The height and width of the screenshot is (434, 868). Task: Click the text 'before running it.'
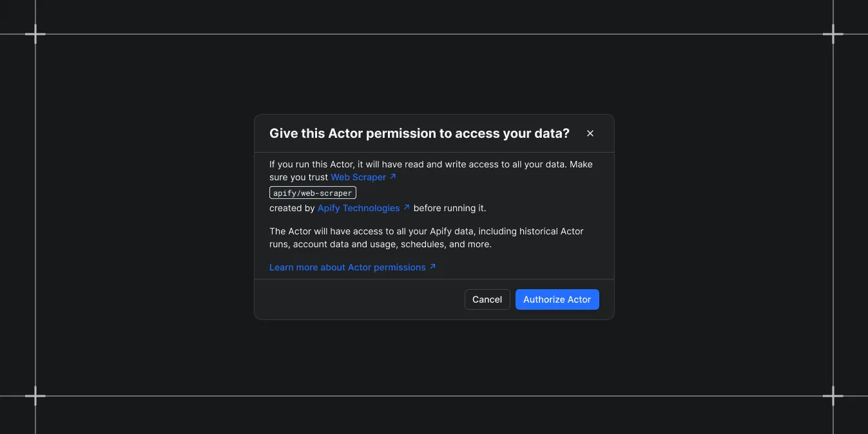[450, 208]
